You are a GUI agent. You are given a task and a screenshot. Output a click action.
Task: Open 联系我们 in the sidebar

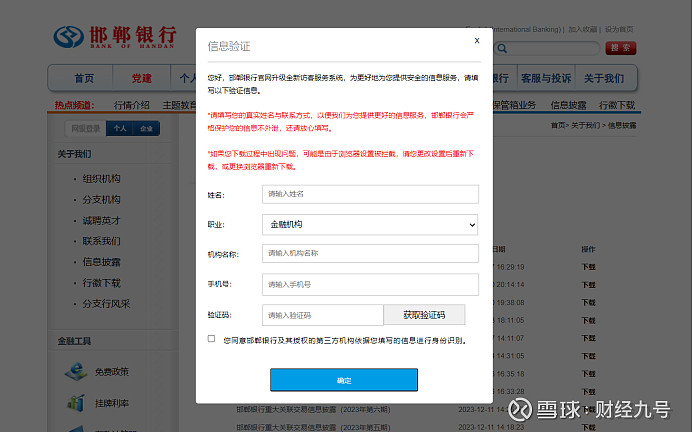click(101, 241)
